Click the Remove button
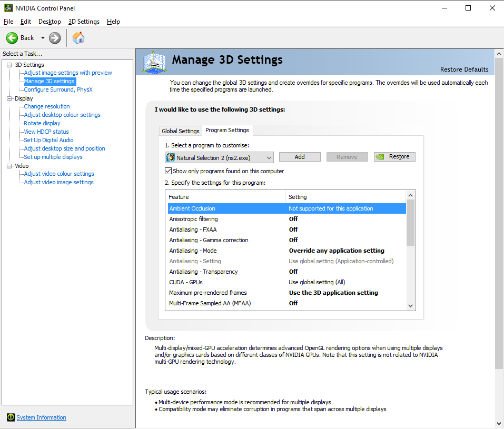The height and width of the screenshot is (429, 504). [347, 157]
